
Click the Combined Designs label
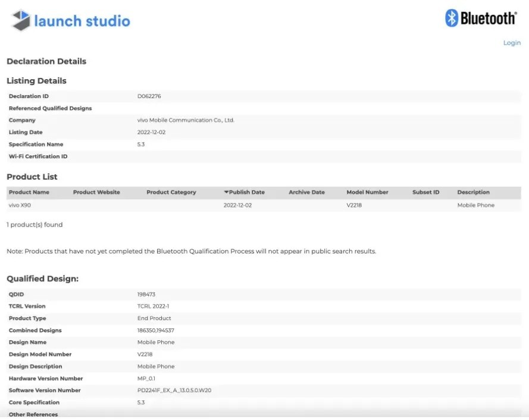tap(35, 330)
